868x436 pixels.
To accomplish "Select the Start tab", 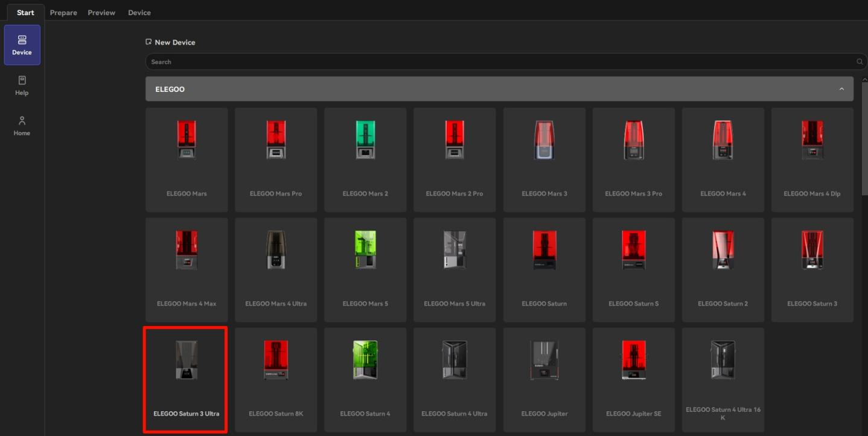I will (25, 13).
